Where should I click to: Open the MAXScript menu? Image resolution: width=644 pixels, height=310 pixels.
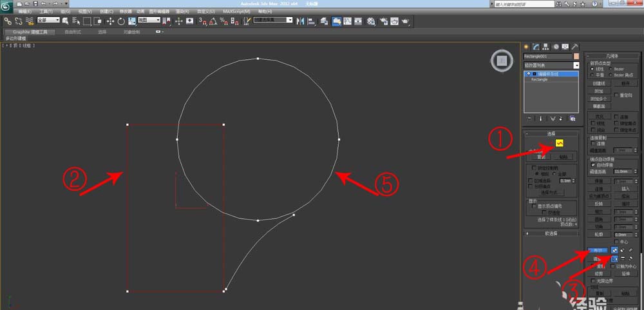pyautogui.click(x=238, y=12)
